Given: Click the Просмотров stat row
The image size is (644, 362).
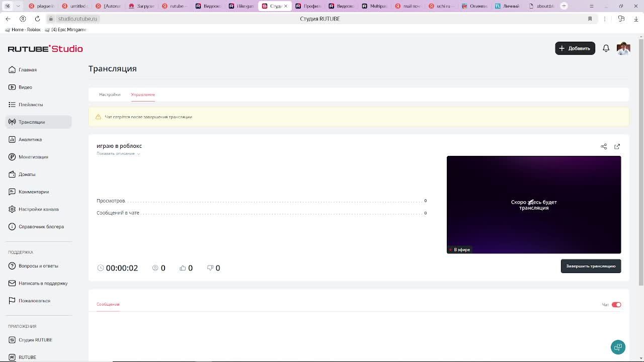Looking at the screenshot, I should pyautogui.click(x=262, y=201).
